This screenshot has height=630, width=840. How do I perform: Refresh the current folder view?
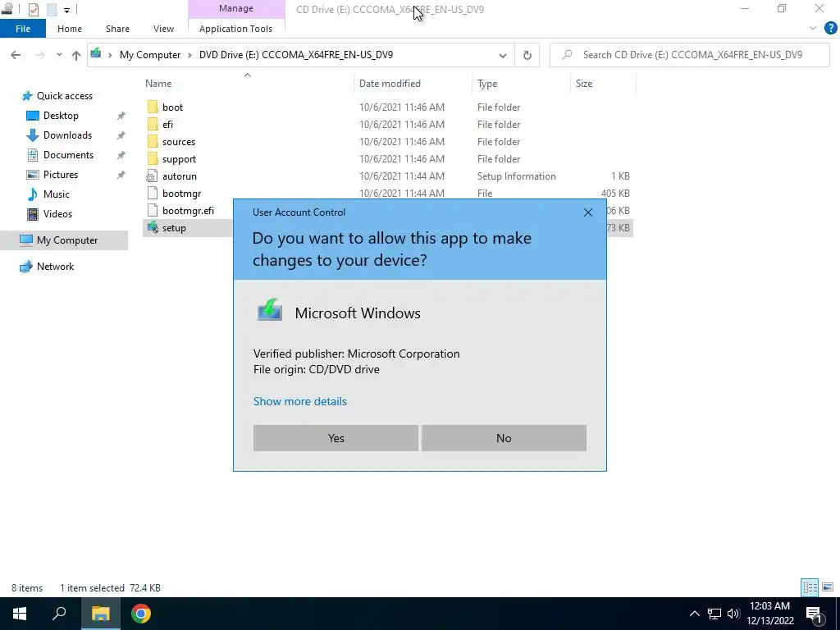pyautogui.click(x=527, y=55)
